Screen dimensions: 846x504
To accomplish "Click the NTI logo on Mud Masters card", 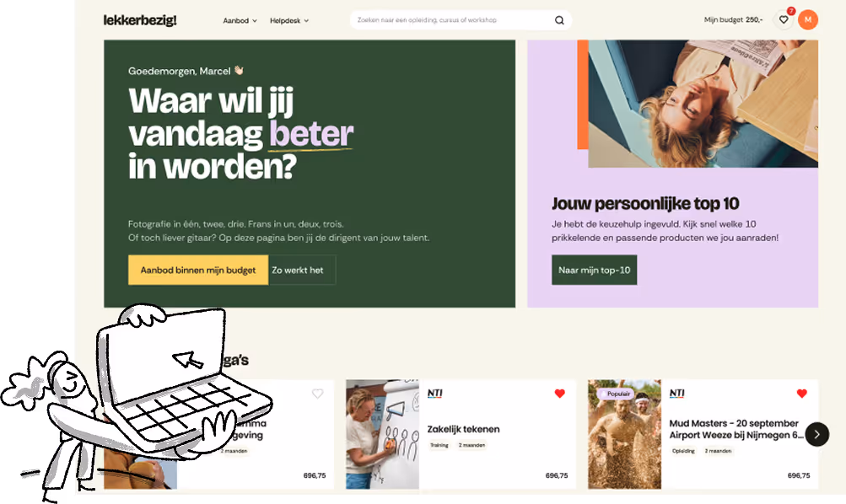I will [677, 394].
